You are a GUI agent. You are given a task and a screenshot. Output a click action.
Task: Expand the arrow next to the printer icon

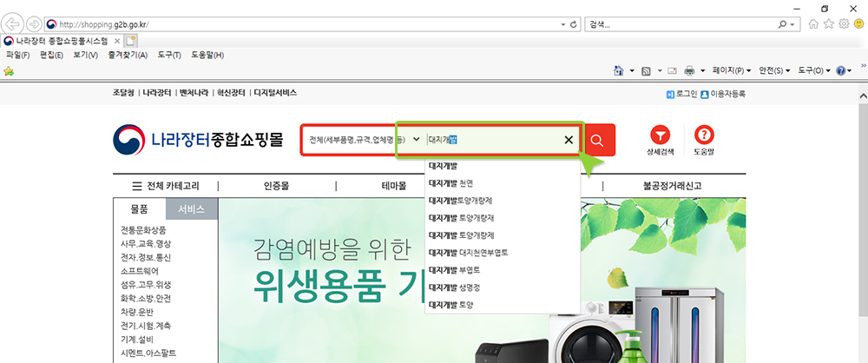coord(702,71)
